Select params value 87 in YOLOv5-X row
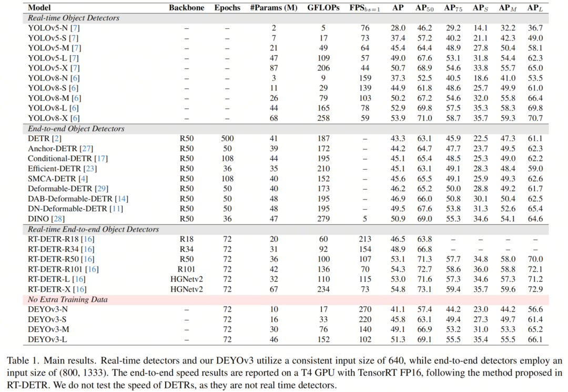The height and width of the screenshot is (392, 568). click(x=274, y=68)
